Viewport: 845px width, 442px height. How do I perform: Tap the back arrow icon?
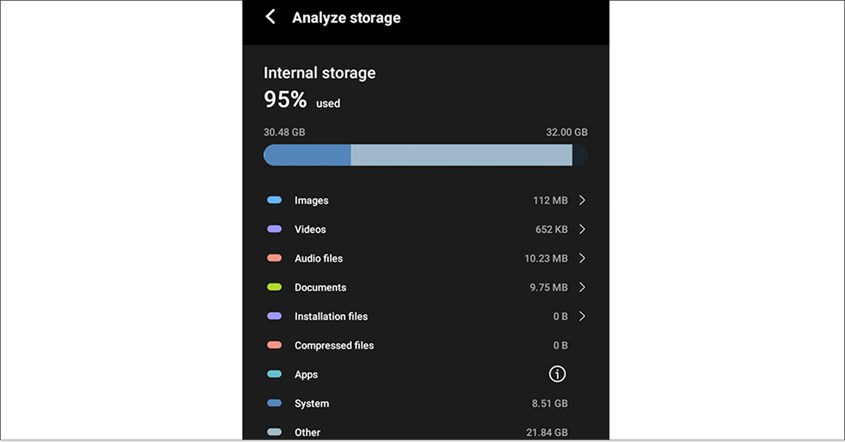270,17
